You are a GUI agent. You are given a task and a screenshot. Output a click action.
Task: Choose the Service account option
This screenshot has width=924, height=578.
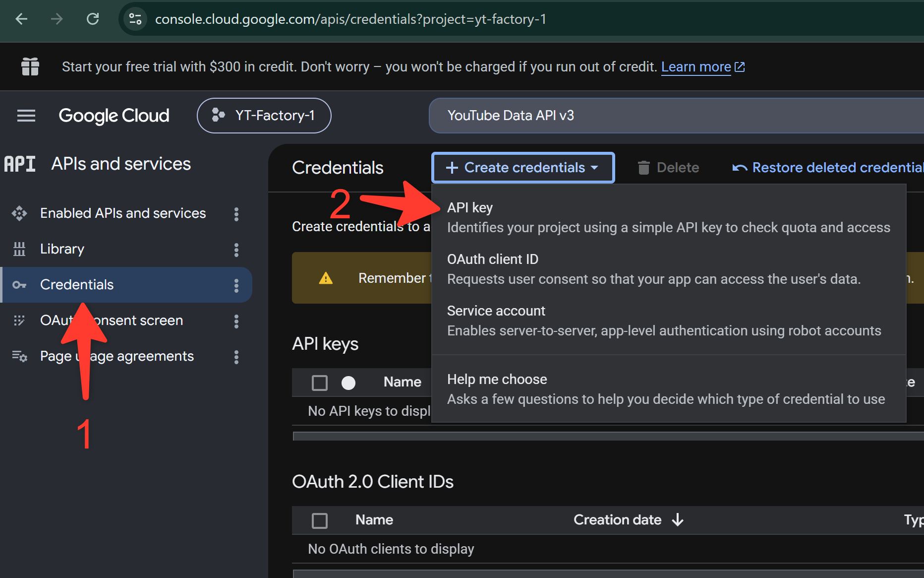[669, 321]
